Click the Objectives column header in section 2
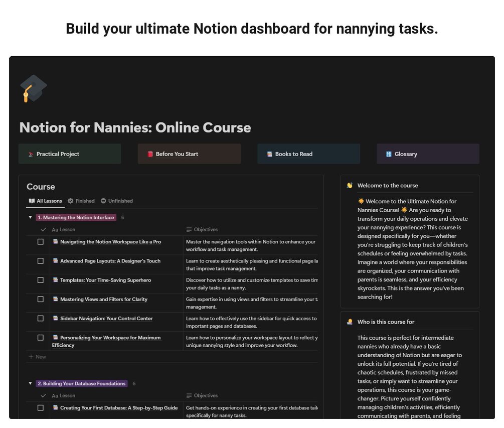Image resolution: width=504 pixels, height=428 pixels. 202,396
